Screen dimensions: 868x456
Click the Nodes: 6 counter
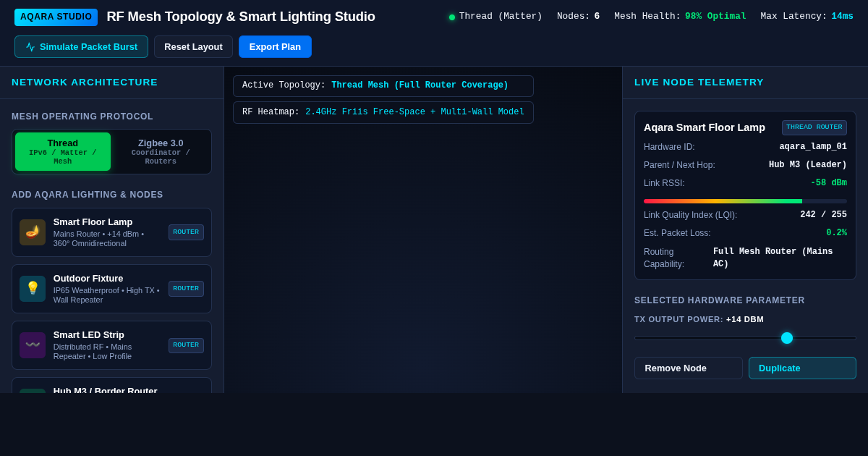coord(578,17)
